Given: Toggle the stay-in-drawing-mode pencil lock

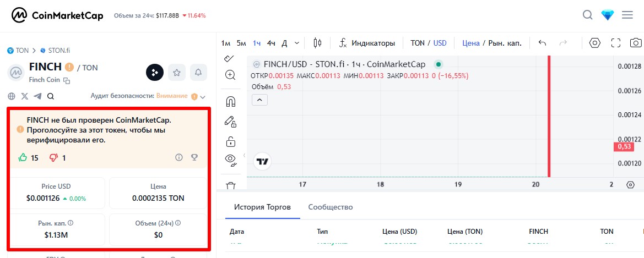Looking at the screenshot, I should coord(230,122).
